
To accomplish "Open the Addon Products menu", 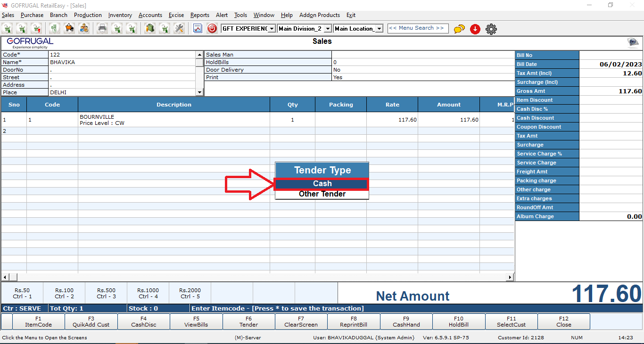I will [320, 15].
